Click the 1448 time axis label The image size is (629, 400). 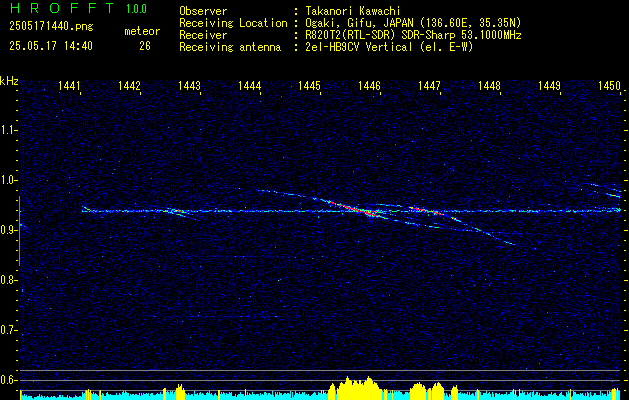[x=489, y=85]
